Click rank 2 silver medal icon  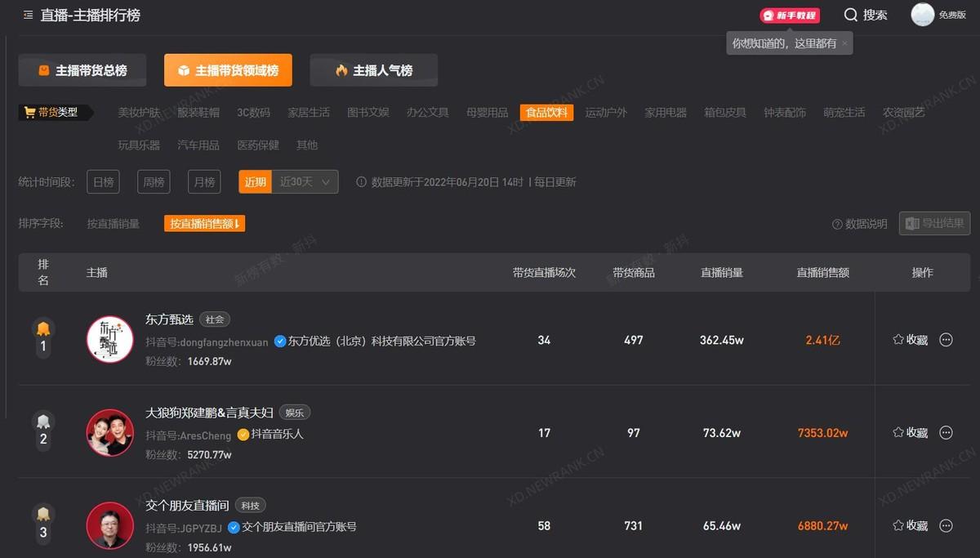[x=43, y=422]
